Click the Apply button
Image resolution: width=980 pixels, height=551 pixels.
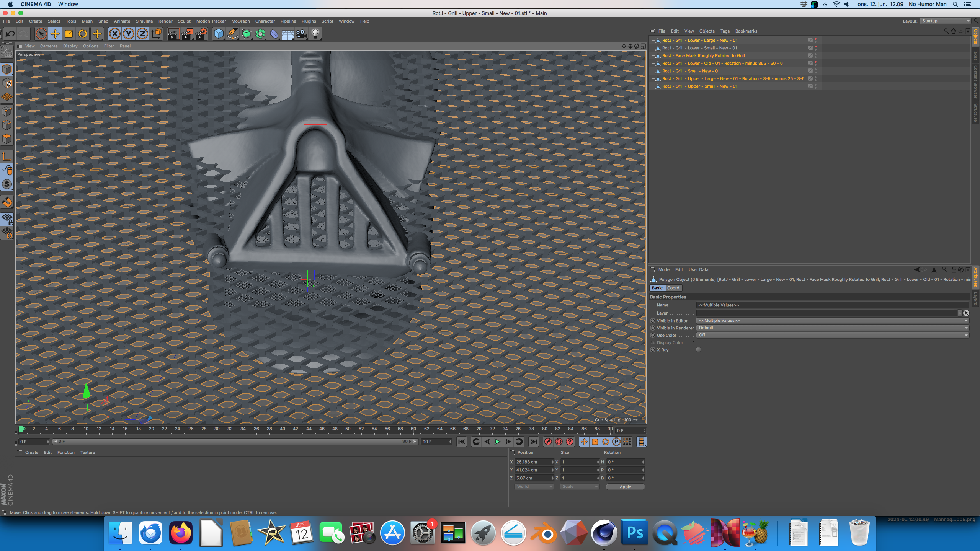tap(625, 487)
